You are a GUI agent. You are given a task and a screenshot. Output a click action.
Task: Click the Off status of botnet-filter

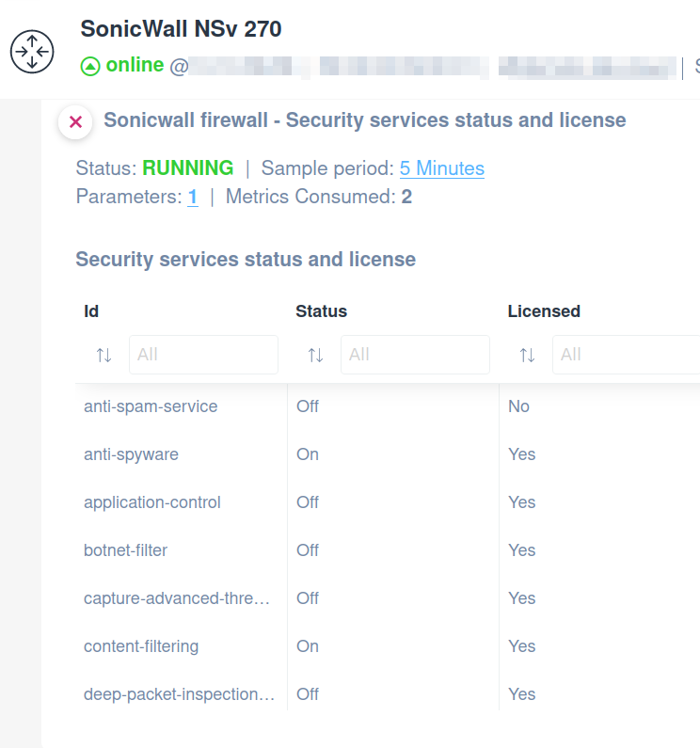tap(308, 550)
